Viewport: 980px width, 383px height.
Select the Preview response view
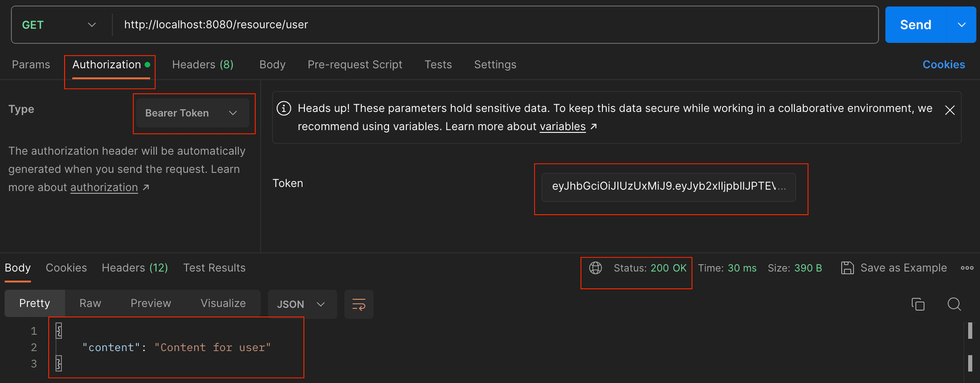(x=151, y=303)
